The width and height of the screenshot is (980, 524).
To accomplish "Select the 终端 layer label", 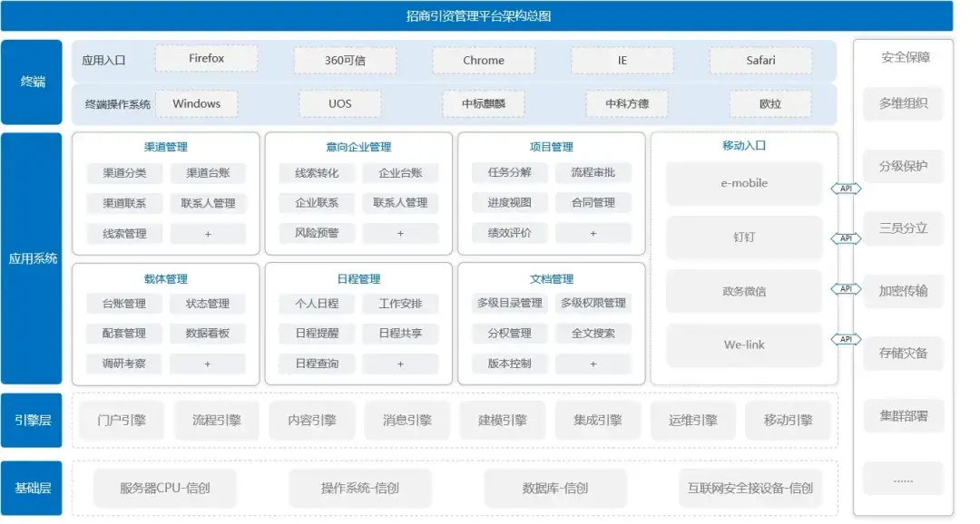I will [32, 82].
